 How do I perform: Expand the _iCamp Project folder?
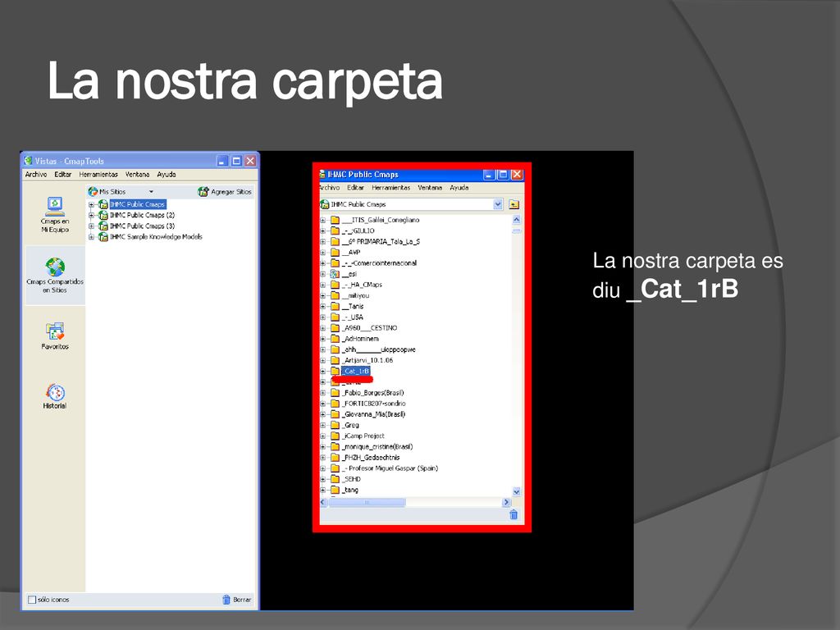[x=323, y=436]
